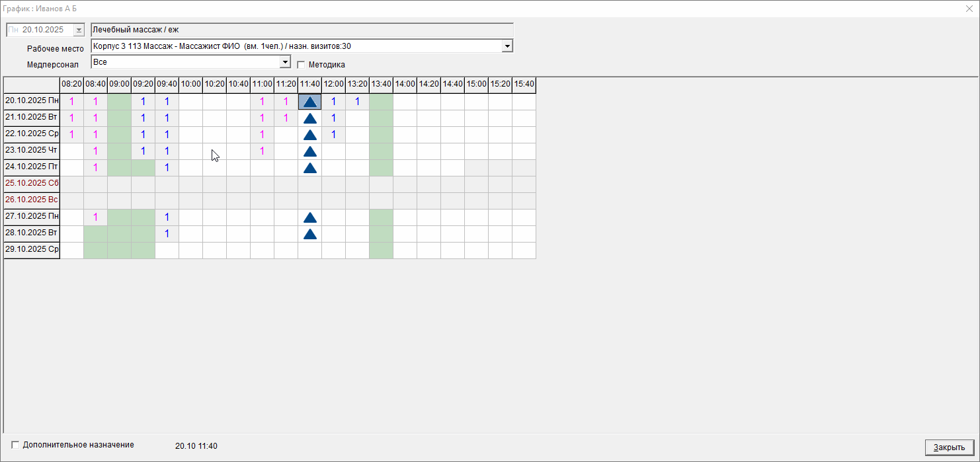The image size is (980, 462).
Task: Click triangle marker on 21.10.2025 at 11:40
Action: click(x=309, y=119)
